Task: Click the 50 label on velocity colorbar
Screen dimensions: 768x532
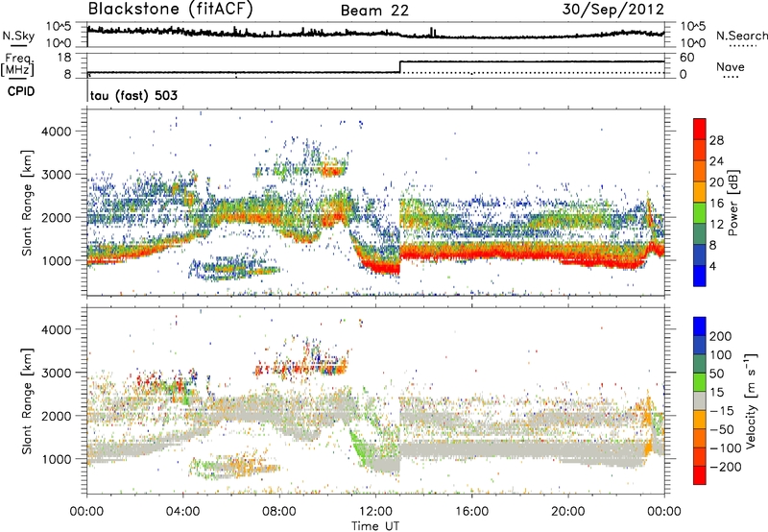Action: click(x=716, y=374)
